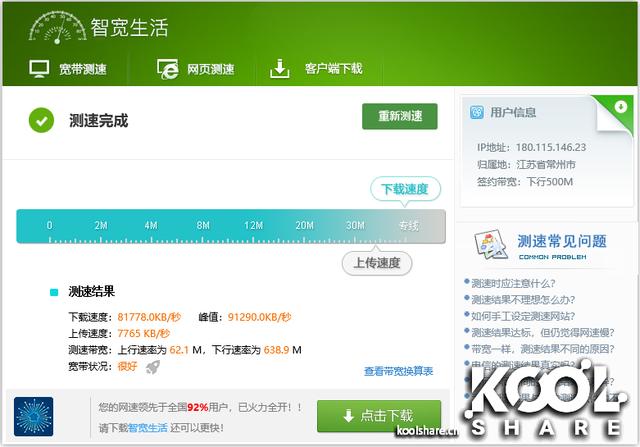Click the cyan square beside 测速结果
The width and height of the screenshot is (640, 447).
click(54, 292)
